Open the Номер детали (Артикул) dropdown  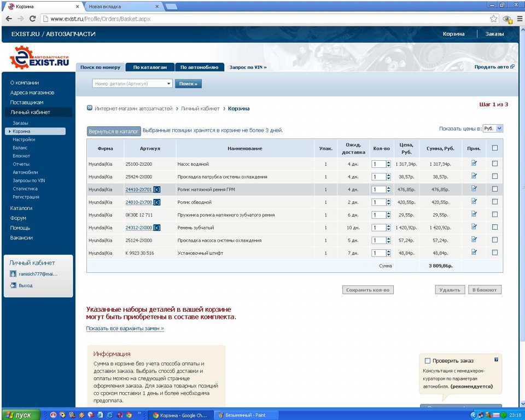pyautogui.click(x=169, y=84)
